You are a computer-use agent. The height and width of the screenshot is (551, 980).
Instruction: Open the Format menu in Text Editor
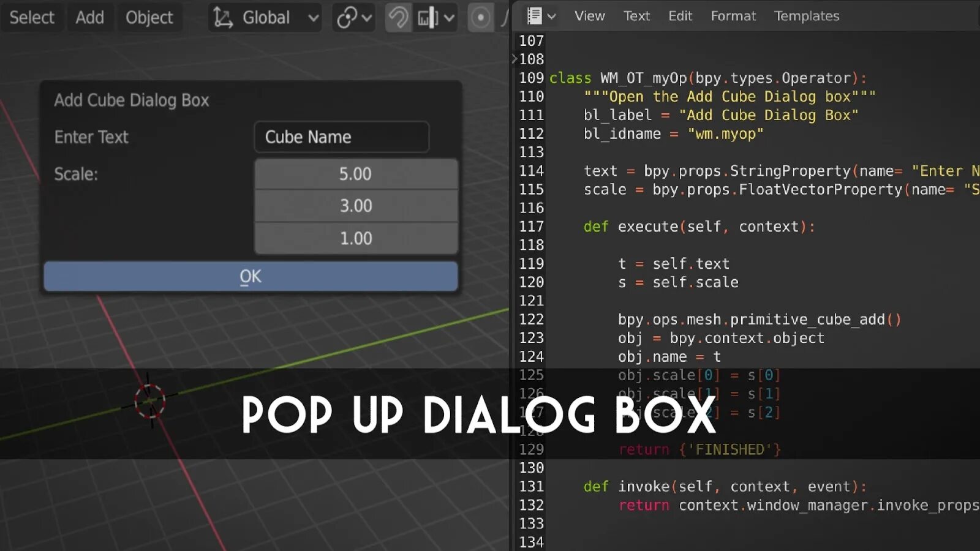(733, 16)
